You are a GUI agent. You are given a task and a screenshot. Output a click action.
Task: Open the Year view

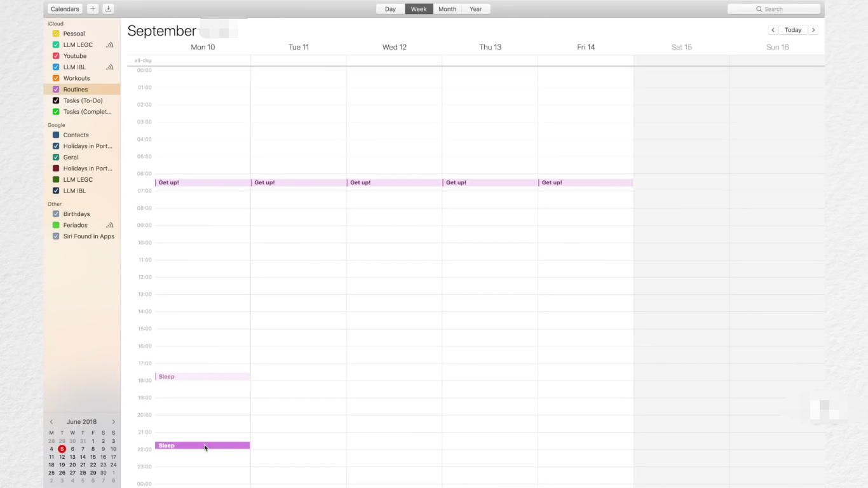(476, 9)
